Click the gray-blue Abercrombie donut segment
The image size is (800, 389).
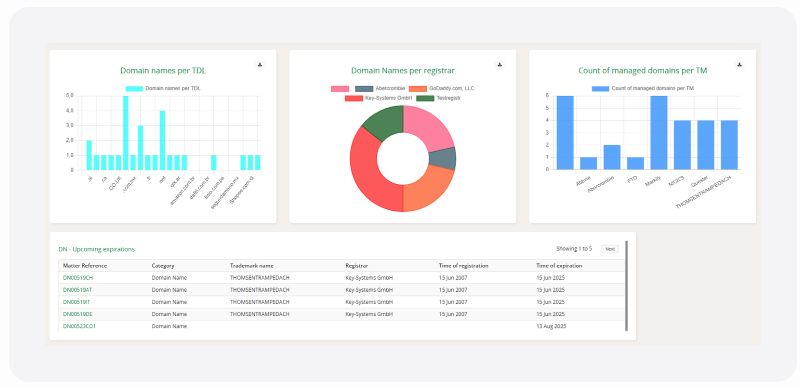pos(443,158)
